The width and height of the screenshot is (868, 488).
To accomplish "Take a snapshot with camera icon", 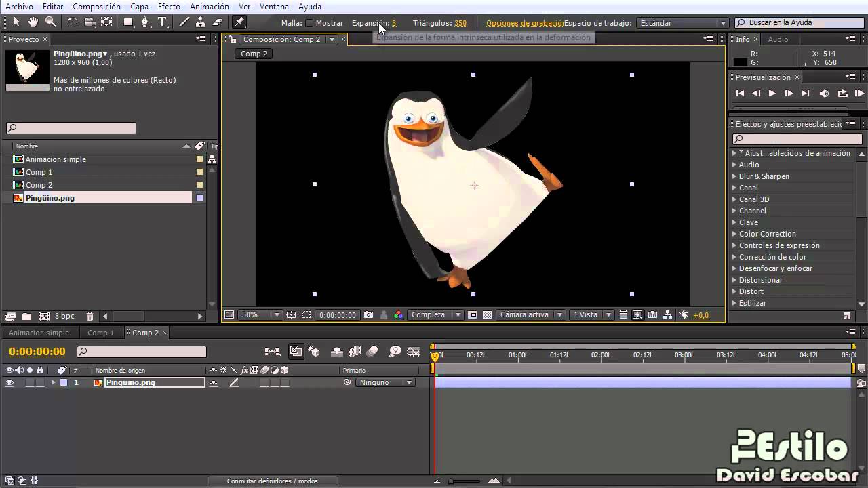I will 368,315.
